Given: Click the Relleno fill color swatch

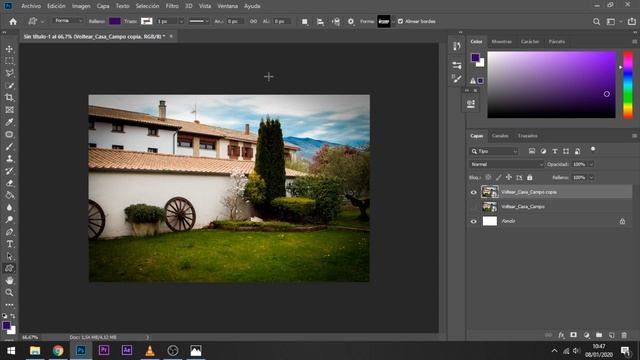Looking at the screenshot, I should 115,21.
